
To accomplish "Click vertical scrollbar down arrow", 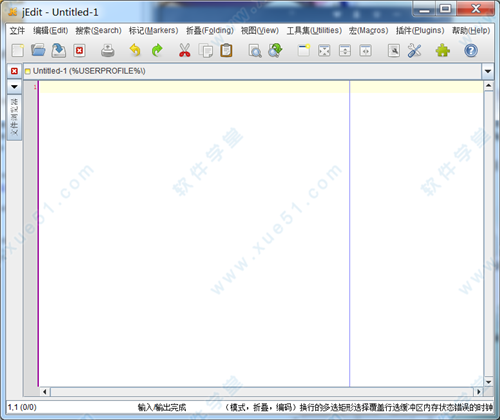I will coord(488,382).
